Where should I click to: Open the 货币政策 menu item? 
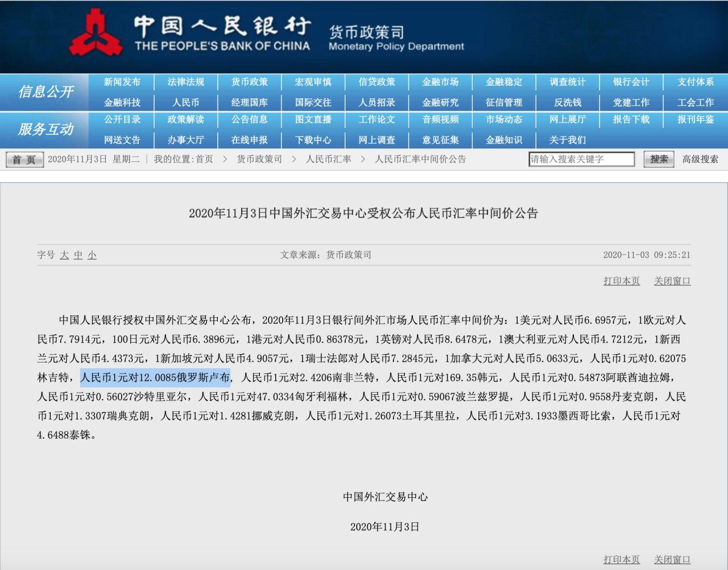point(250,82)
